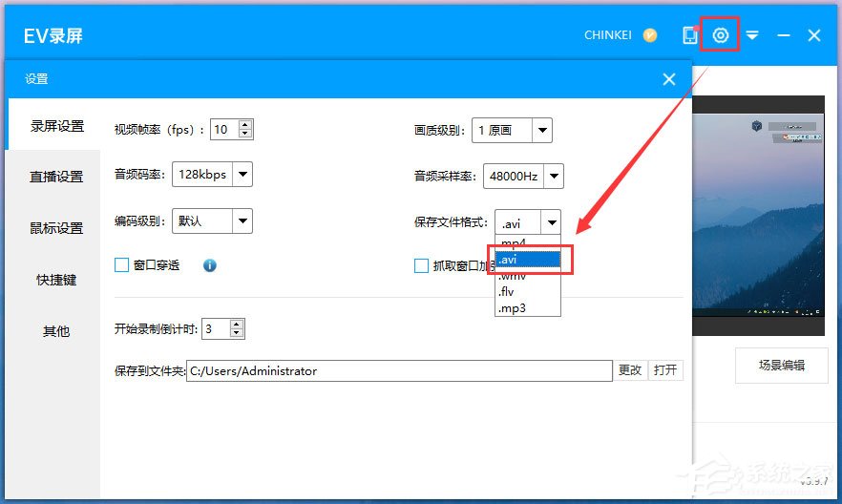Click the 更改 folder button

pyautogui.click(x=630, y=370)
